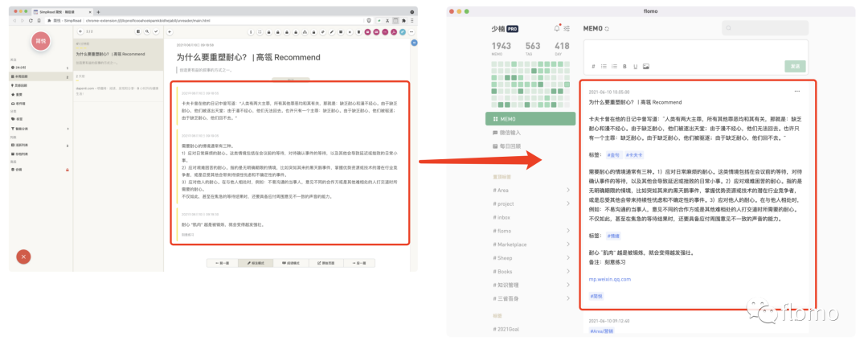Viewport: 868px width, 349px height.
Task: Click the sync icon beside MEMO heading
Action: [607, 29]
